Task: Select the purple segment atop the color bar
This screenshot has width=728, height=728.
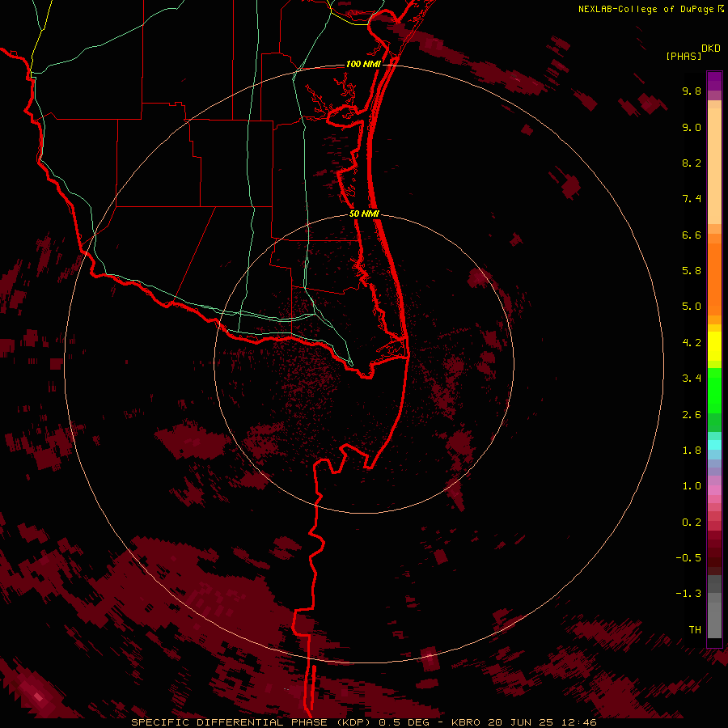Action: (x=714, y=81)
